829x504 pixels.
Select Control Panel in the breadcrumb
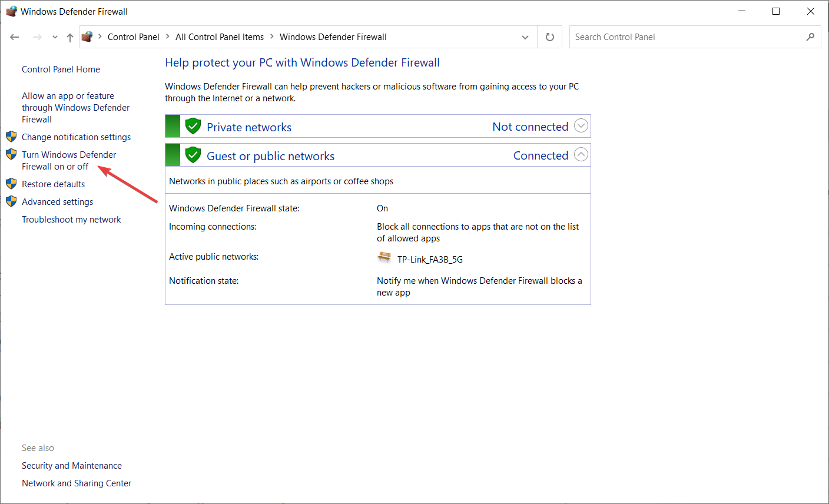pyautogui.click(x=133, y=37)
